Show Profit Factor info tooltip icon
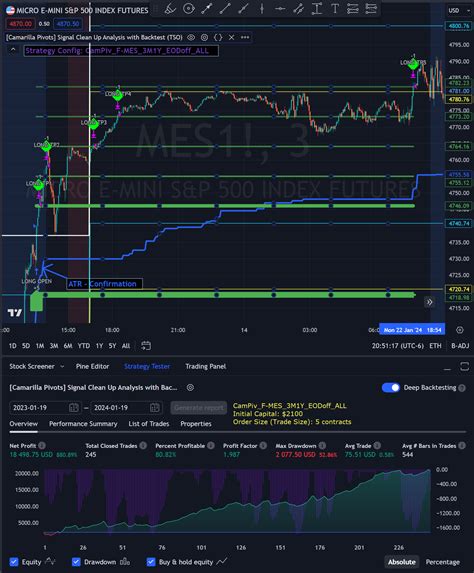 263,445
